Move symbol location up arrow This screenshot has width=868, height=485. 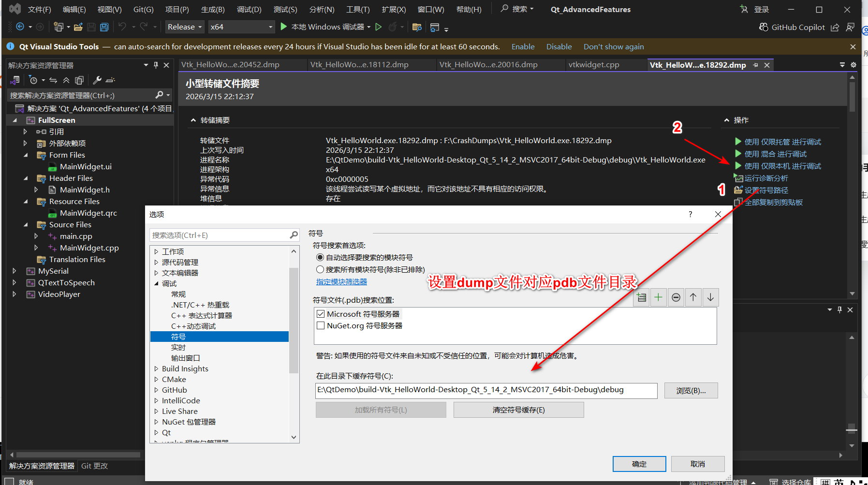coord(693,297)
